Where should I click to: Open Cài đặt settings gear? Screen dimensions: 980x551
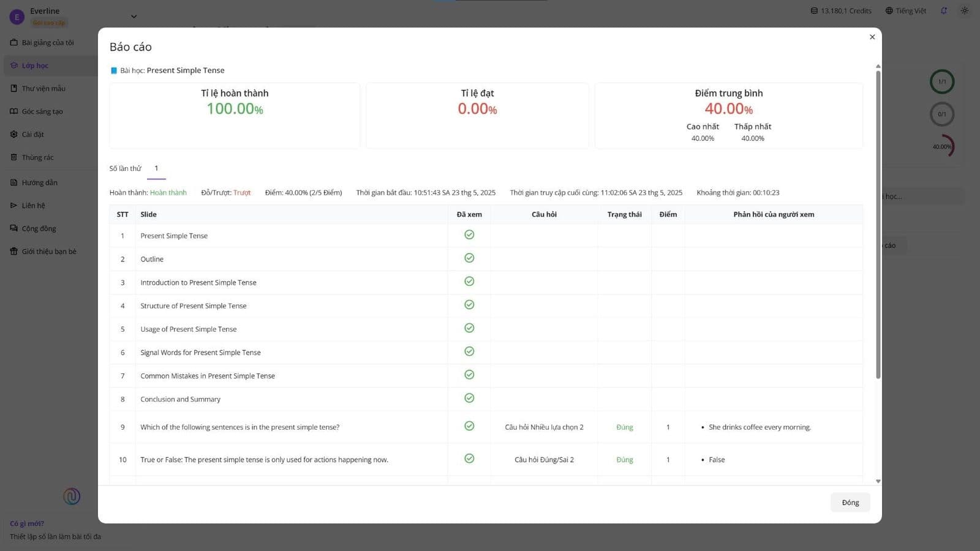13,134
